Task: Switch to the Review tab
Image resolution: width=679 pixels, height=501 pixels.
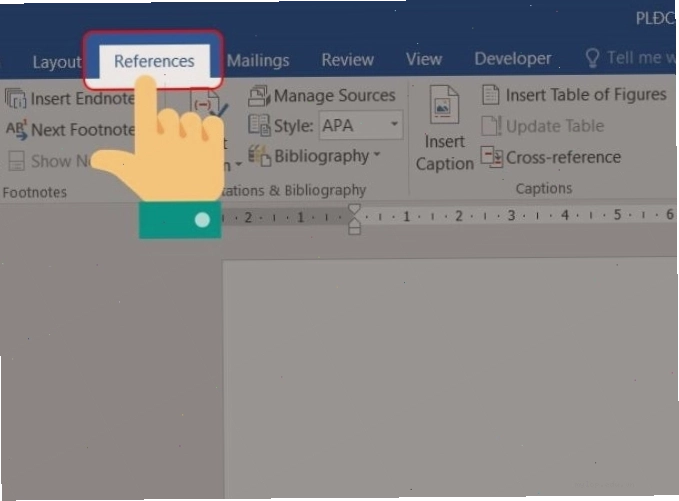Action: click(347, 59)
